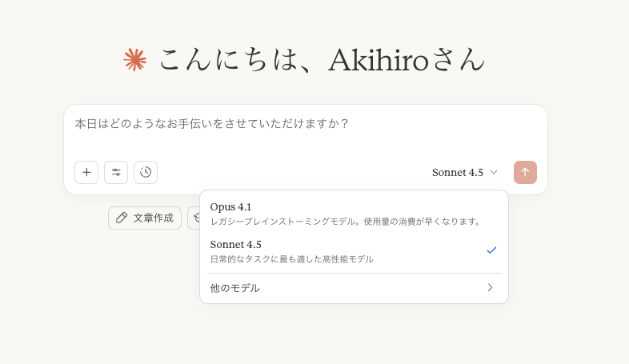Click the Sonnet 4.5 description about daily tasks
The height and width of the screenshot is (364, 629).
pyautogui.click(x=292, y=259)
